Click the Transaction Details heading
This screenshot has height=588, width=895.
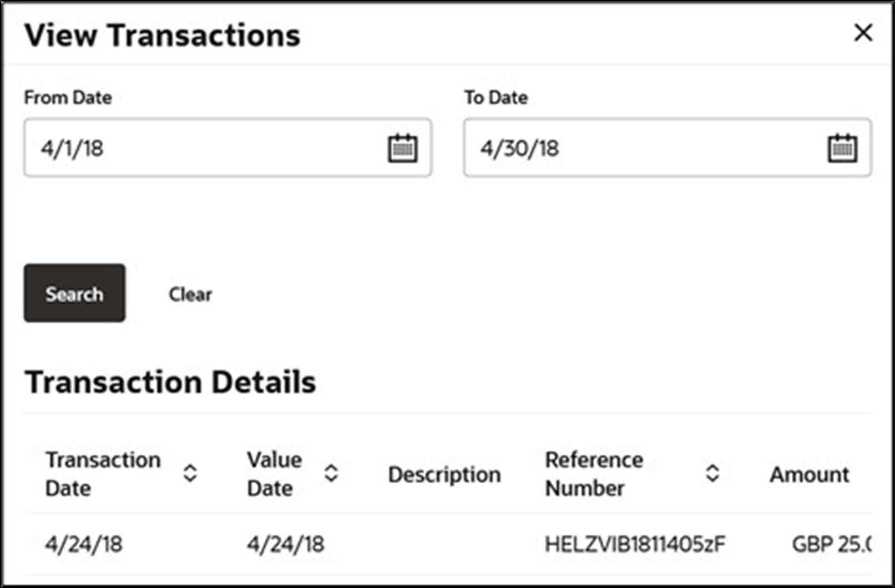click(170, 381)
